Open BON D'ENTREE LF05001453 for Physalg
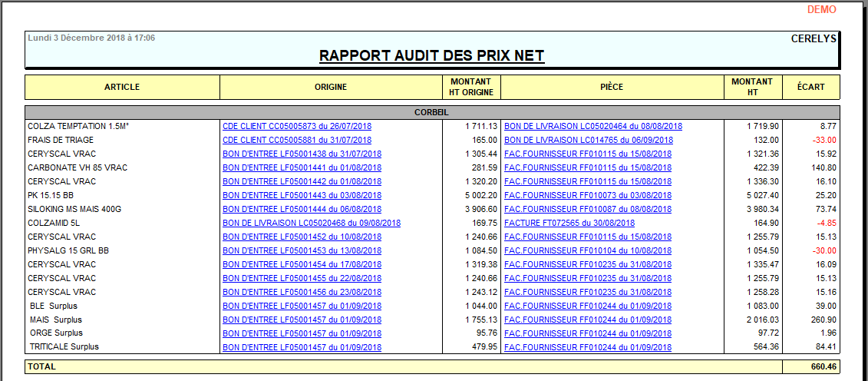Image resolution: width=868 pixels, height=381 pixels. tap(302, 250)
